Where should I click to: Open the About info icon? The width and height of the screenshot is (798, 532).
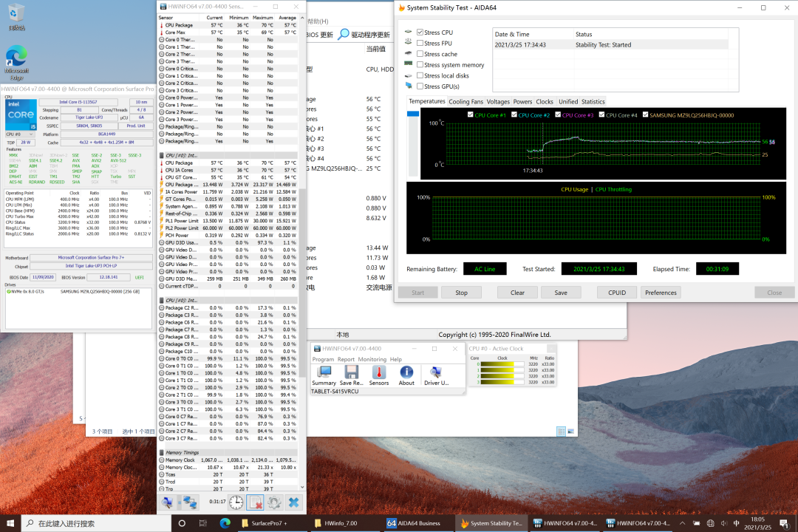point(406,373)
